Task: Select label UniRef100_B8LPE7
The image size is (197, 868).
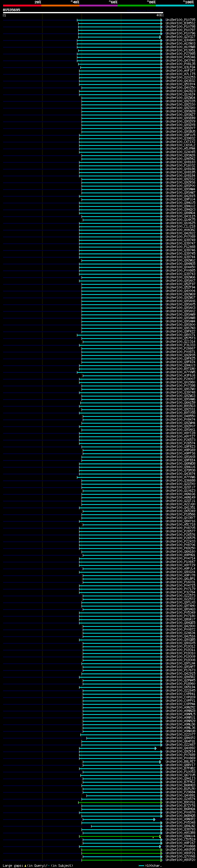Action: pyautogui.click(x=180, y=761)
